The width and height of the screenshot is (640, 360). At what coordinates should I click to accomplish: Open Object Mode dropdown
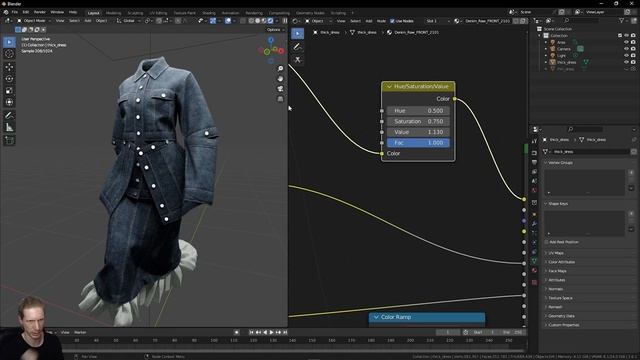point(33,21)
